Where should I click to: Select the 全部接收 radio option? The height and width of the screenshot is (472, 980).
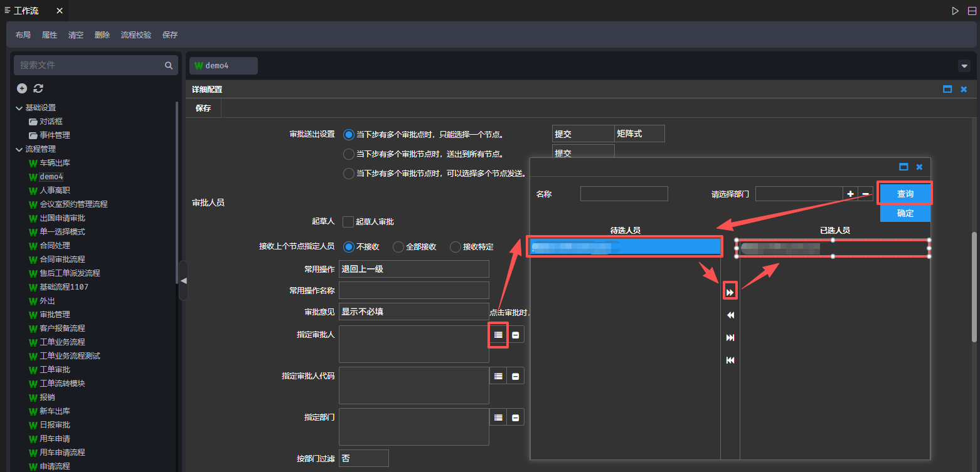click(398, 247)
